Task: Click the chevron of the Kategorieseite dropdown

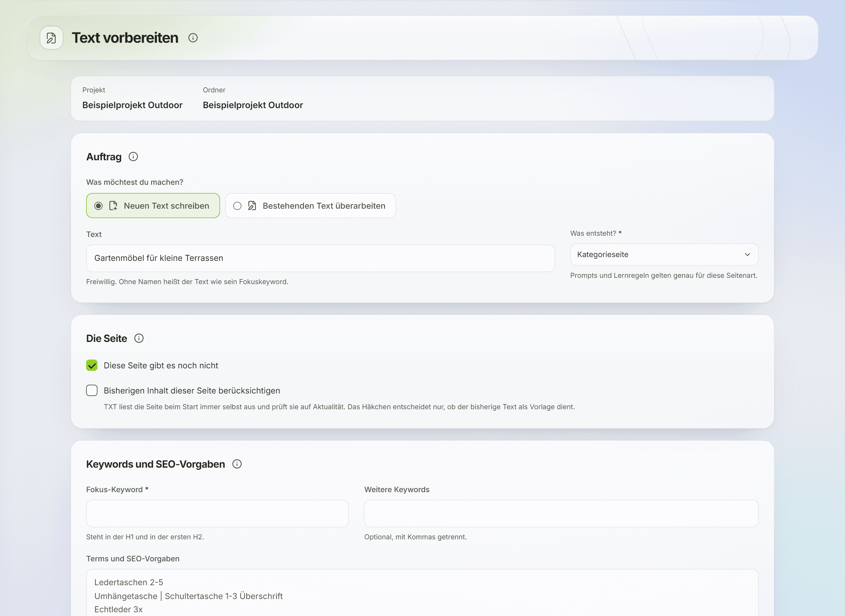Action: [x=747, y=255]
